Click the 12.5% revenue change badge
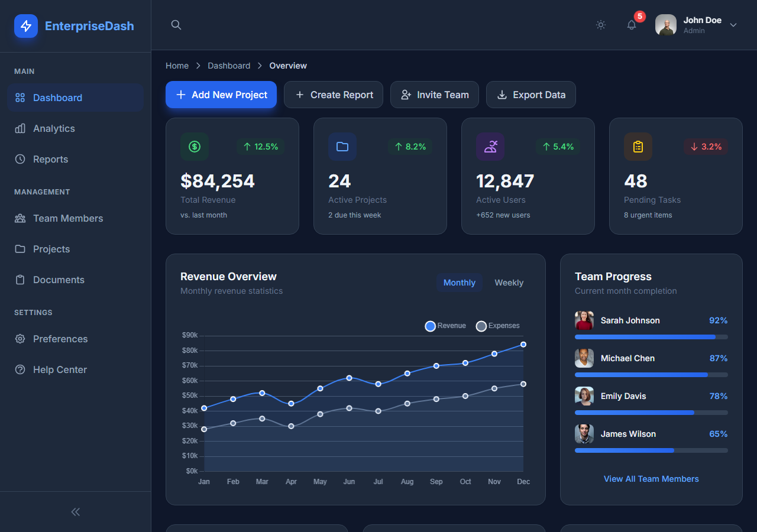 tap(260, 147)
